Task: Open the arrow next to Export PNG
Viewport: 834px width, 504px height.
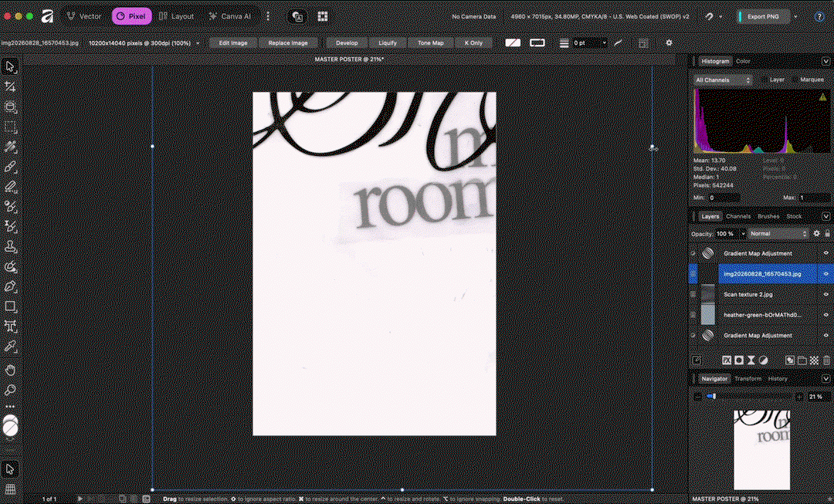Action: 795,16
